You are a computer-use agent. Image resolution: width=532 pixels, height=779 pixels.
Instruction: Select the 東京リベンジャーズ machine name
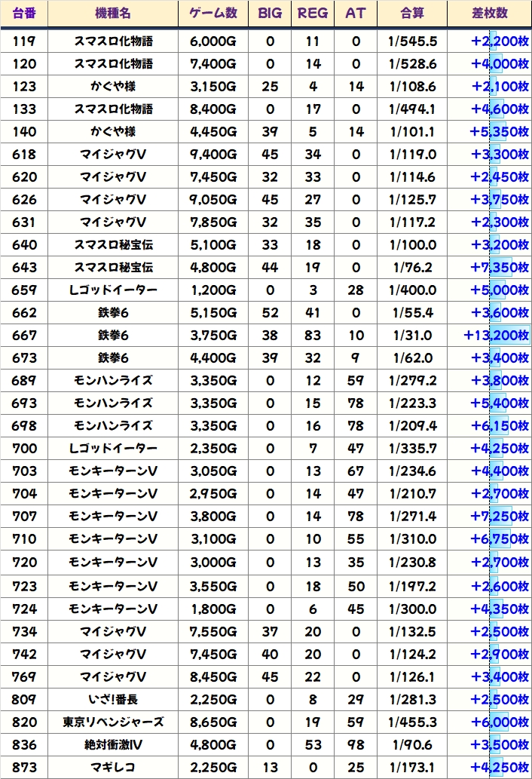113,722
